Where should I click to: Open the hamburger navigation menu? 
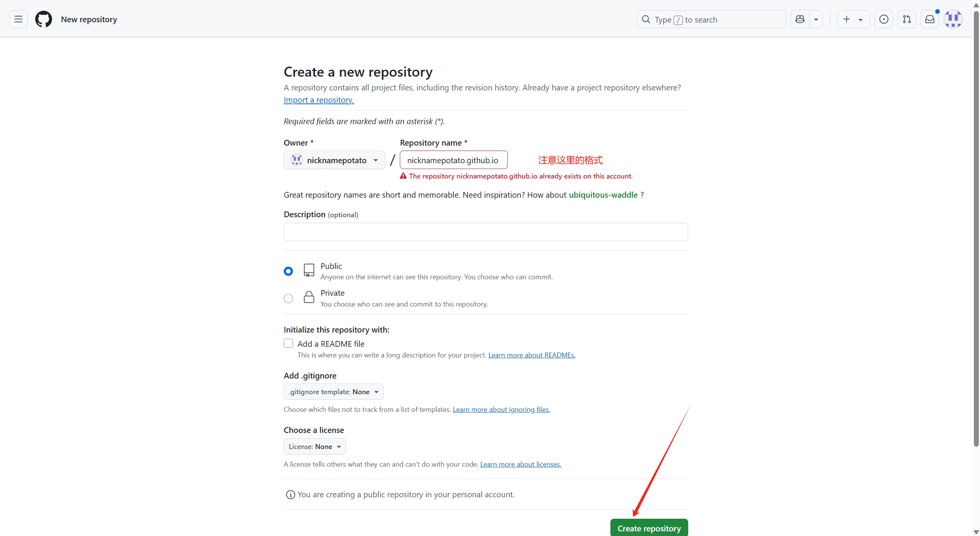coord(18,19)
